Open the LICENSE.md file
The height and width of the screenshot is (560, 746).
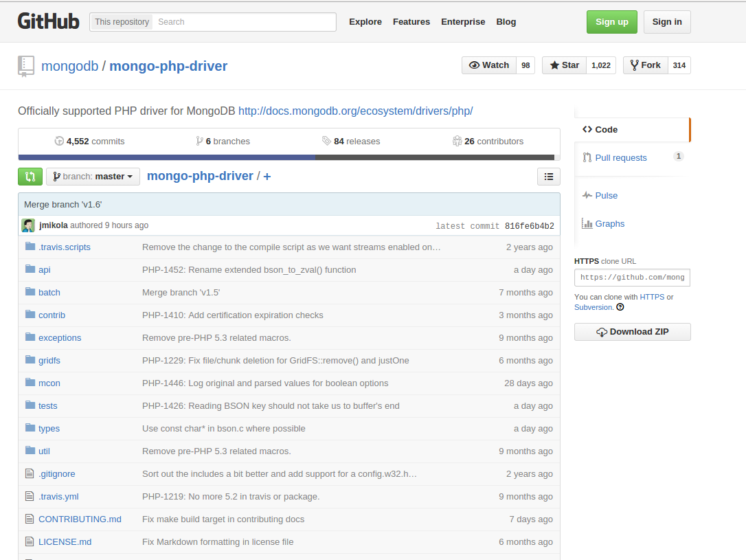tap(65, 542)
